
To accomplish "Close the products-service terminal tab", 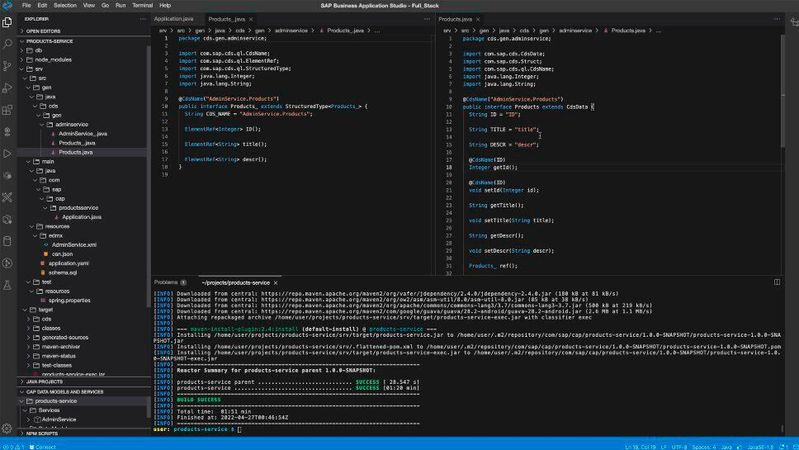I will coord(276,282).
